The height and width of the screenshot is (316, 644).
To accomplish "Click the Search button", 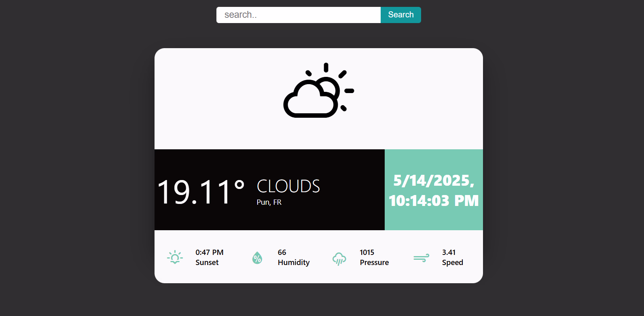I will click(401, 15).
